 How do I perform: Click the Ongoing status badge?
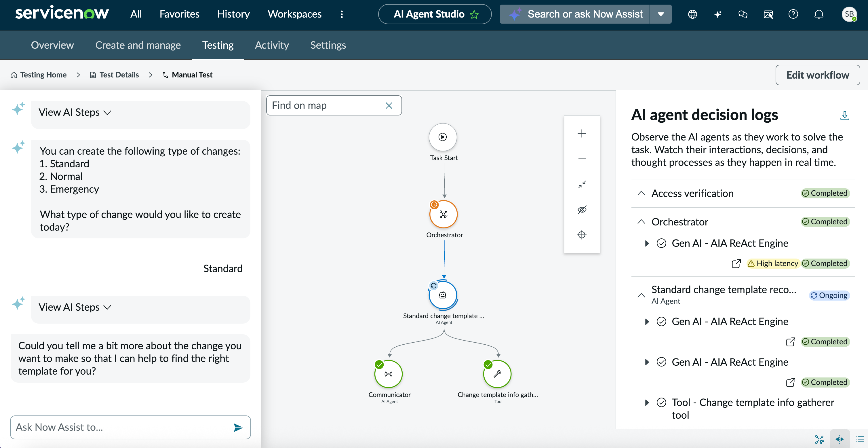coord(829,295)
